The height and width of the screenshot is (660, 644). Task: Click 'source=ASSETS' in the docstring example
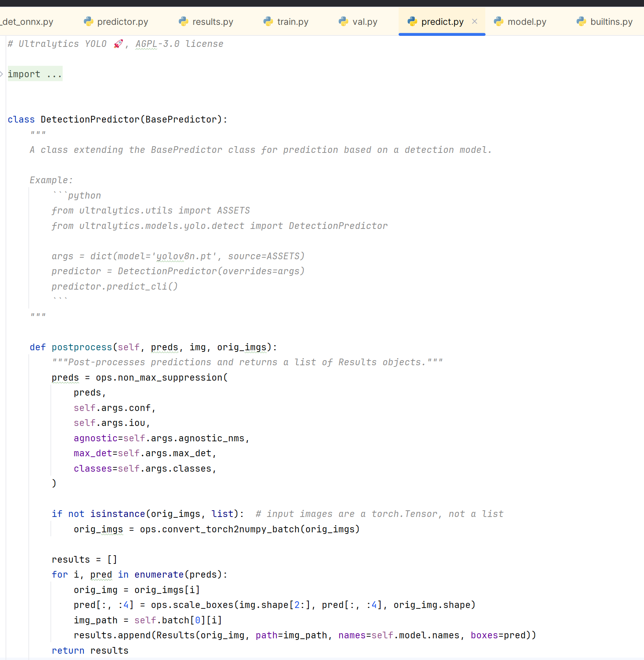click(264, 256)
